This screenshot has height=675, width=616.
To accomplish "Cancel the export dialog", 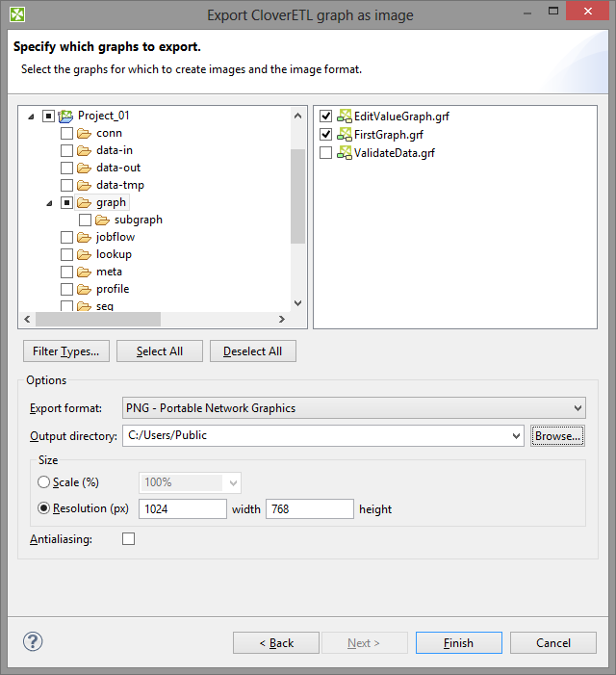I will 553,642.
